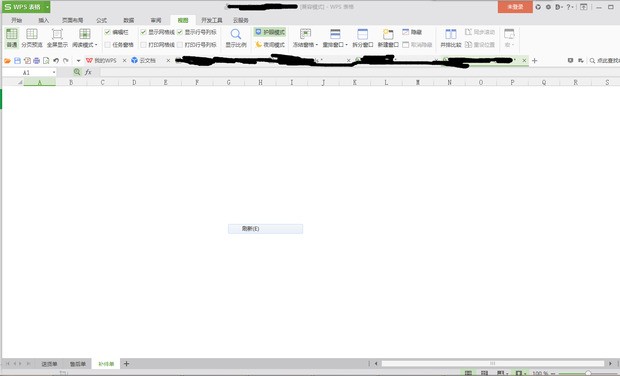Select column header D
This screenshot has width=620, height=376.
pos(134,82)
